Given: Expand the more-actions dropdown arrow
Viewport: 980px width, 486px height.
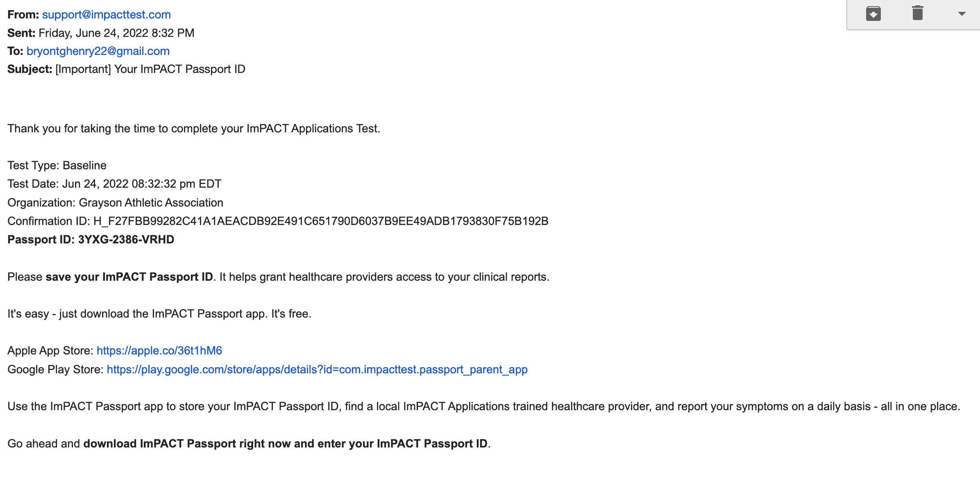Looking at the screenshot, I should [962, 14].
